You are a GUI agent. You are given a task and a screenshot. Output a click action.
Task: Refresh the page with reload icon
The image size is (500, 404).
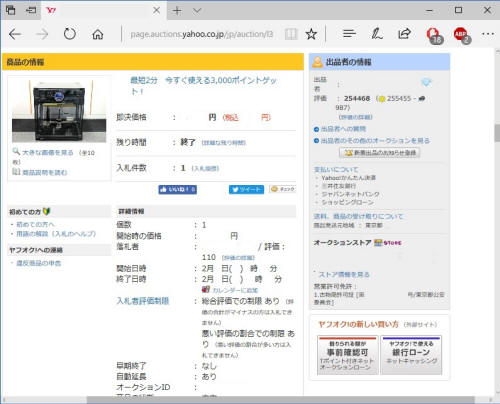click(70, 34)
